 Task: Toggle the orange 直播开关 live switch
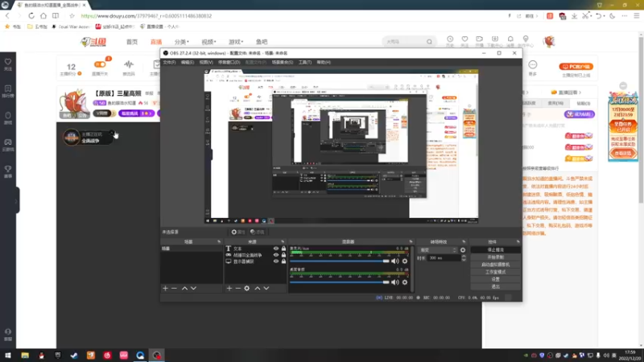100,64
